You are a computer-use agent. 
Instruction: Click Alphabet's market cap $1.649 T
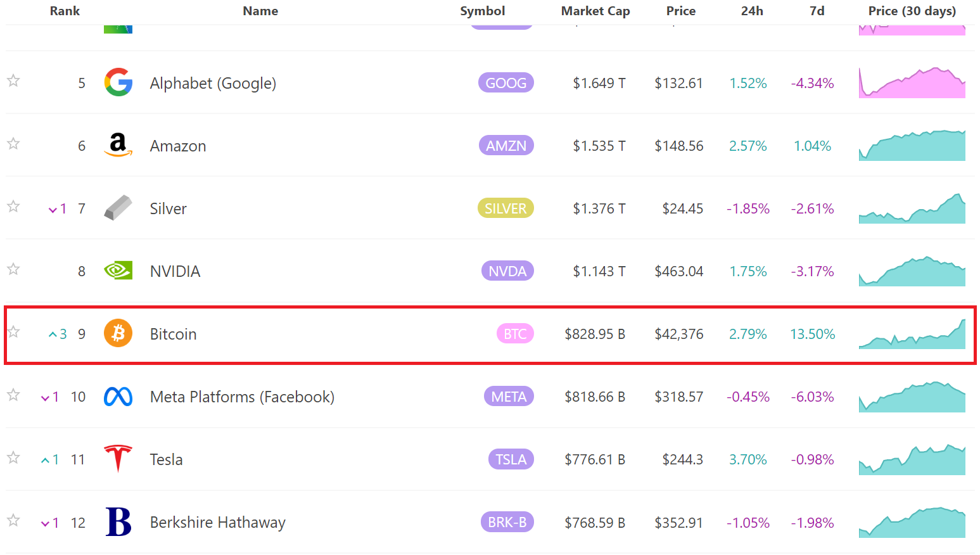599,83
